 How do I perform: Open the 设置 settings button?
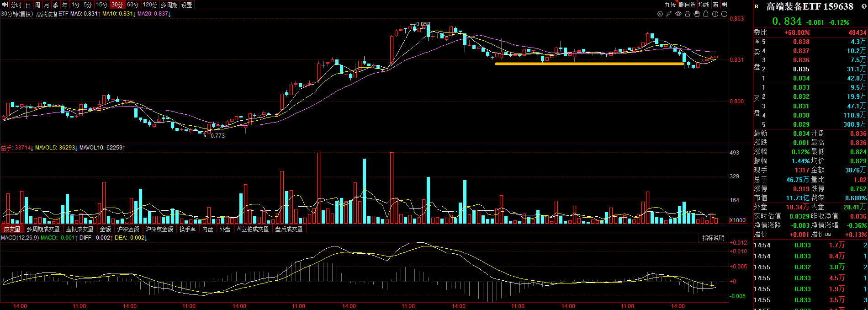coord(187,5)
